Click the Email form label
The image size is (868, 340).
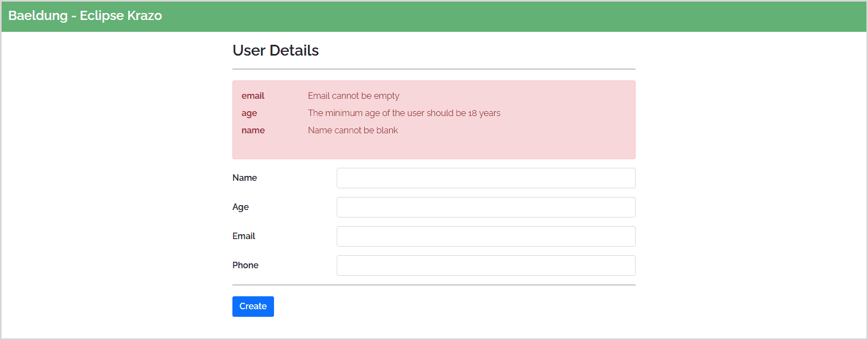pos(244,236)
